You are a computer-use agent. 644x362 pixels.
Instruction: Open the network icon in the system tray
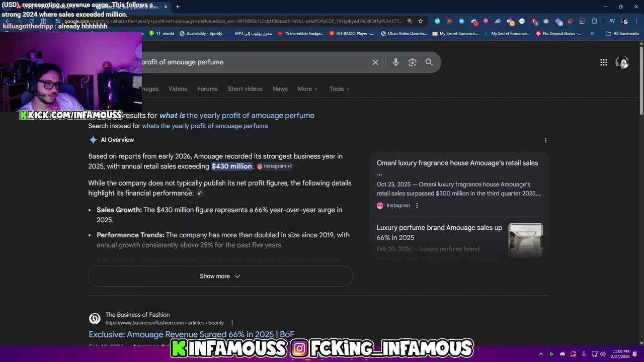tap(594, 354)
